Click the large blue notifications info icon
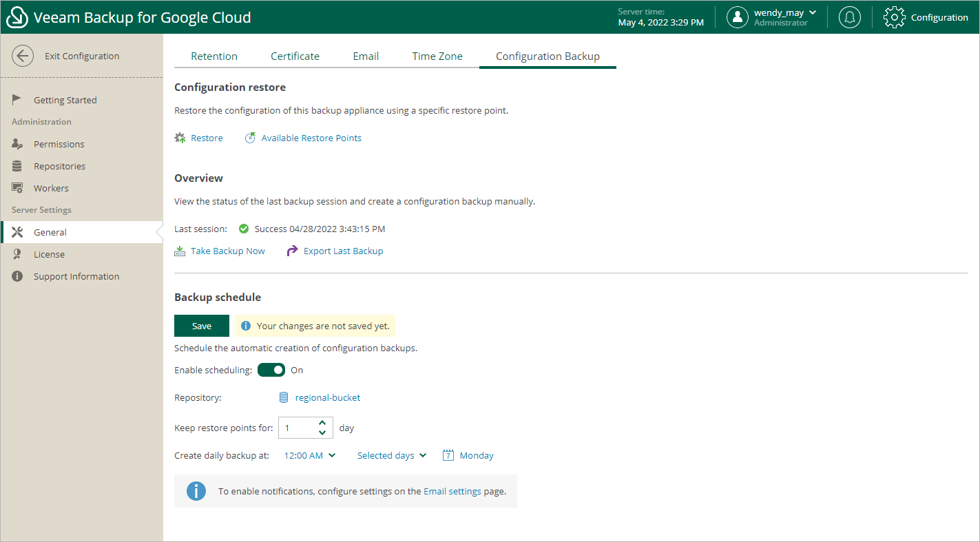The image size is (980, 542). coord(196,491)
